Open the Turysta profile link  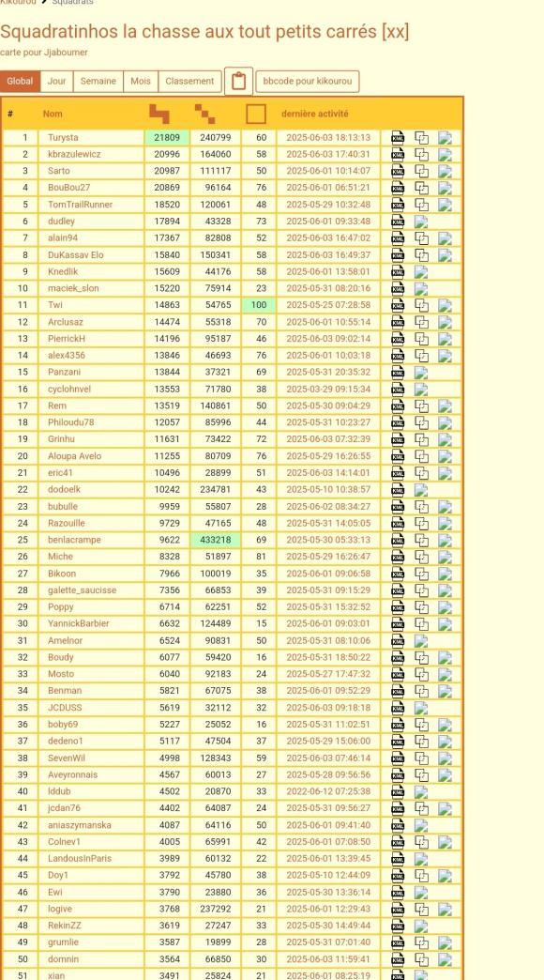coord(63,137)
